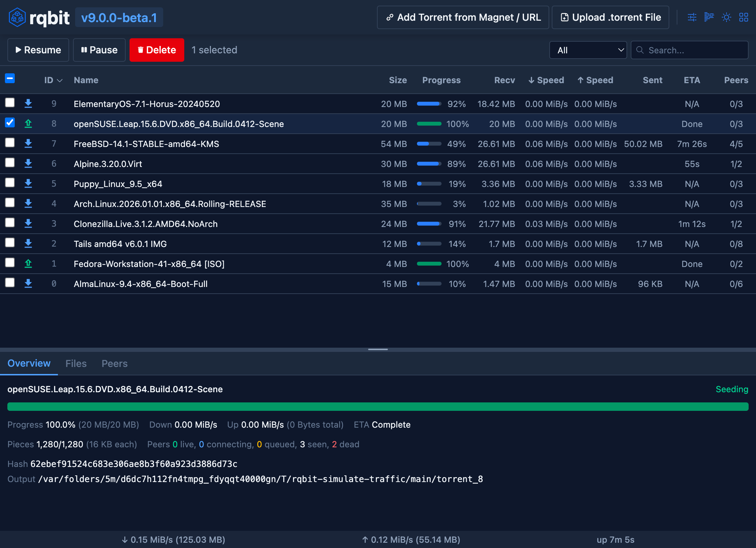Click the '50.02 MB' Sent value for FreeBSD

[x=643, y=144]
